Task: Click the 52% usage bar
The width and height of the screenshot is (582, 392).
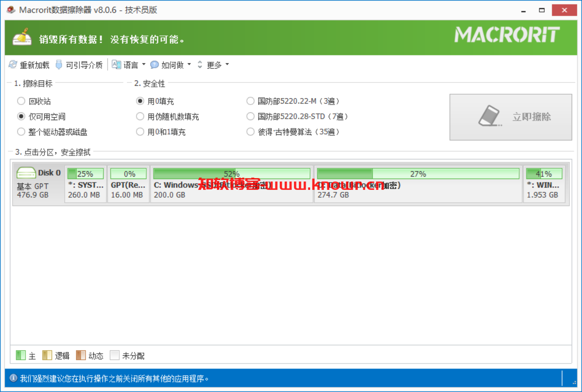Action: pyautogui.click(x=232, y=174)
